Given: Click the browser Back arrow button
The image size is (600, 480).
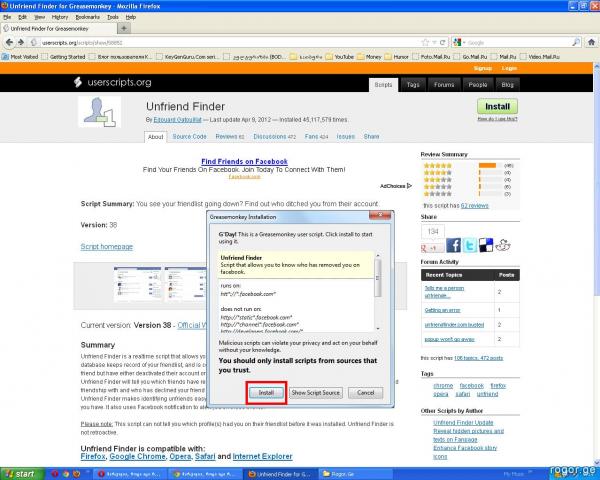Looking at the screenshot, I should coord(9,42).
